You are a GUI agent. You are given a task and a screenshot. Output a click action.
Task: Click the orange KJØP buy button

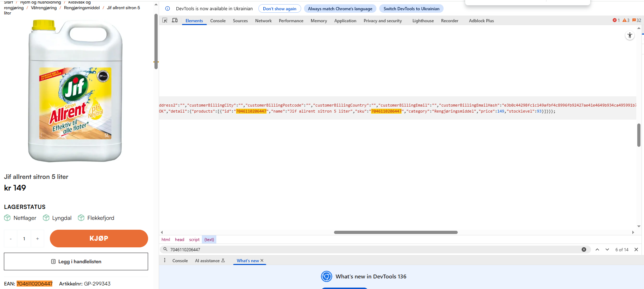99,239
